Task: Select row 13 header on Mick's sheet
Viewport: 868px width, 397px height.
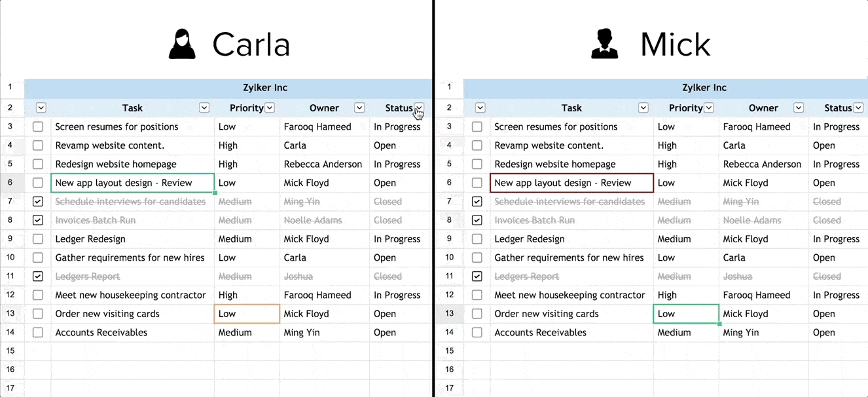Action: pyautogui.click(x=450, y=313)
